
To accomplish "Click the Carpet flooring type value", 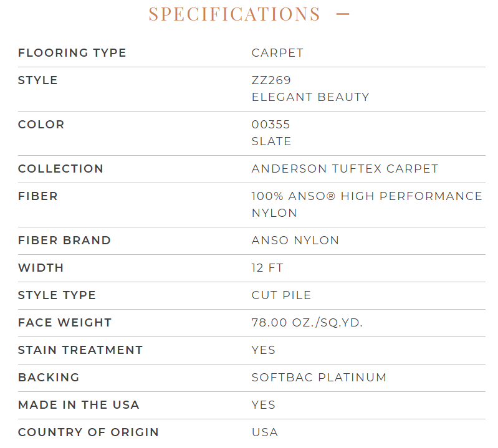I will point(277,53).
